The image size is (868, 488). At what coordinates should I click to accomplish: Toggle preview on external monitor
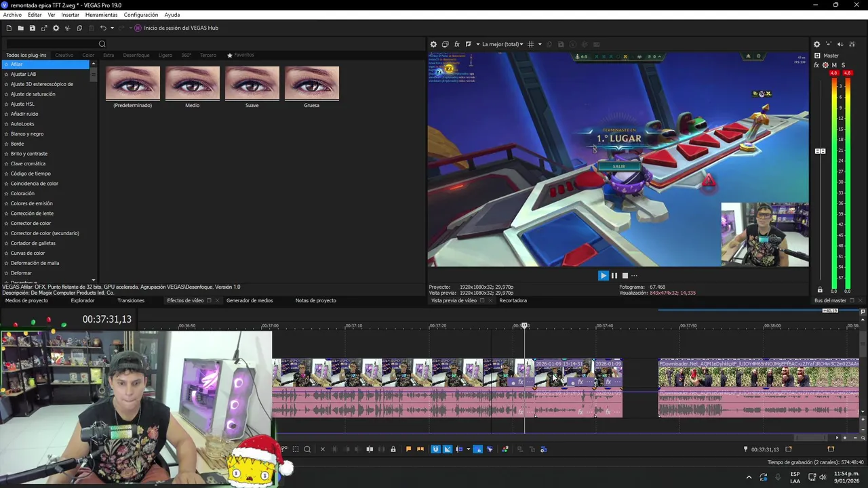click(445, 44)
